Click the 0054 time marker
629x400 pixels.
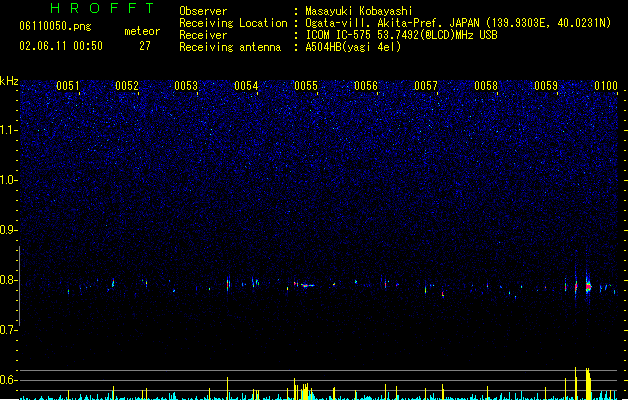246,86
